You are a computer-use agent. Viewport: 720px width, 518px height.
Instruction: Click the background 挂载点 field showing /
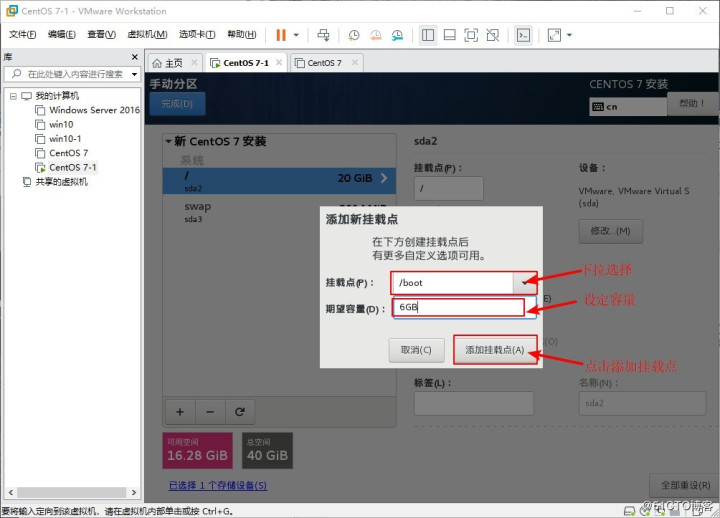point(449,188)
